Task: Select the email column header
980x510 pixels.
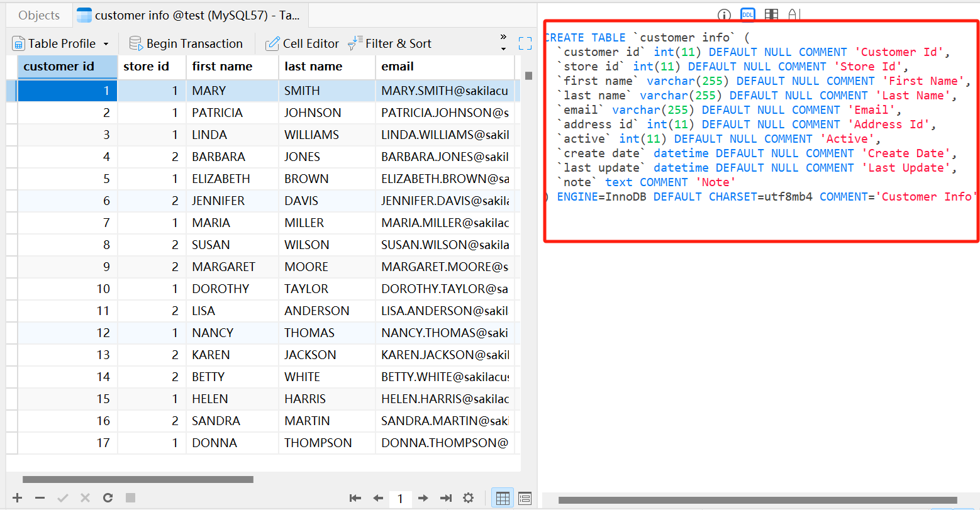Action: pyautogui.click(x=445, y=67)
